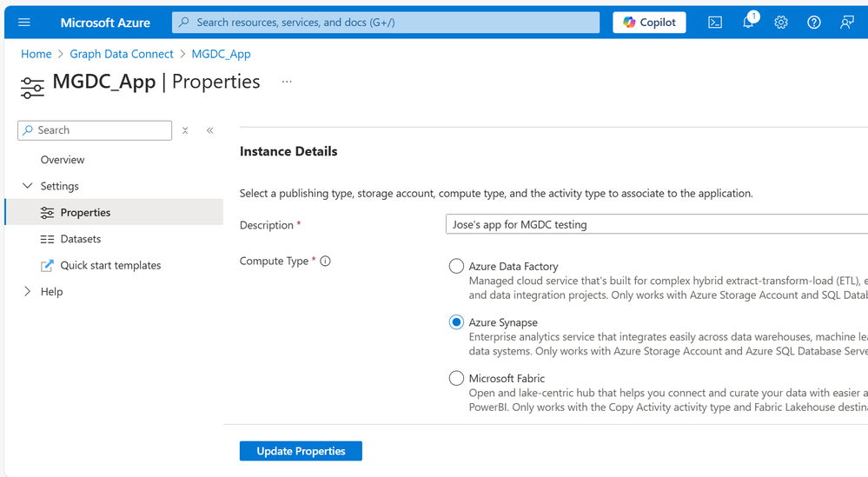The image size is (868, 477).
Task: Open the help question mark icon
Action: coord(814,22)
